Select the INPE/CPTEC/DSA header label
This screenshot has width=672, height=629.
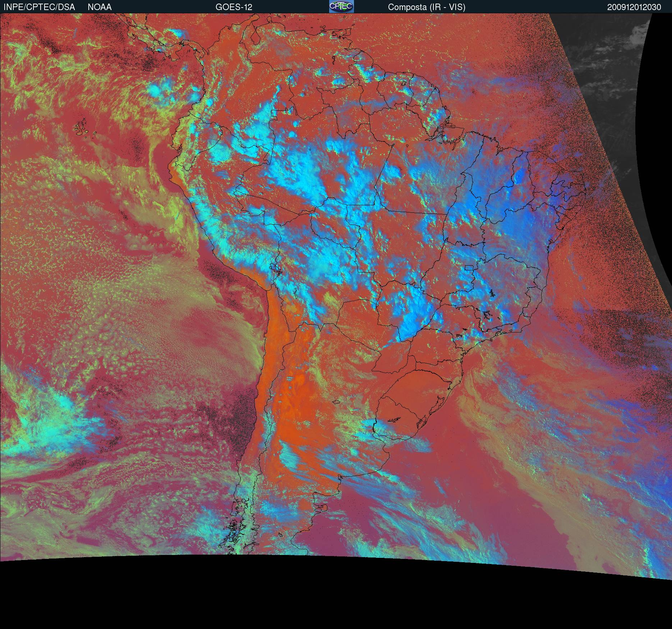click(x=39, y=7)
